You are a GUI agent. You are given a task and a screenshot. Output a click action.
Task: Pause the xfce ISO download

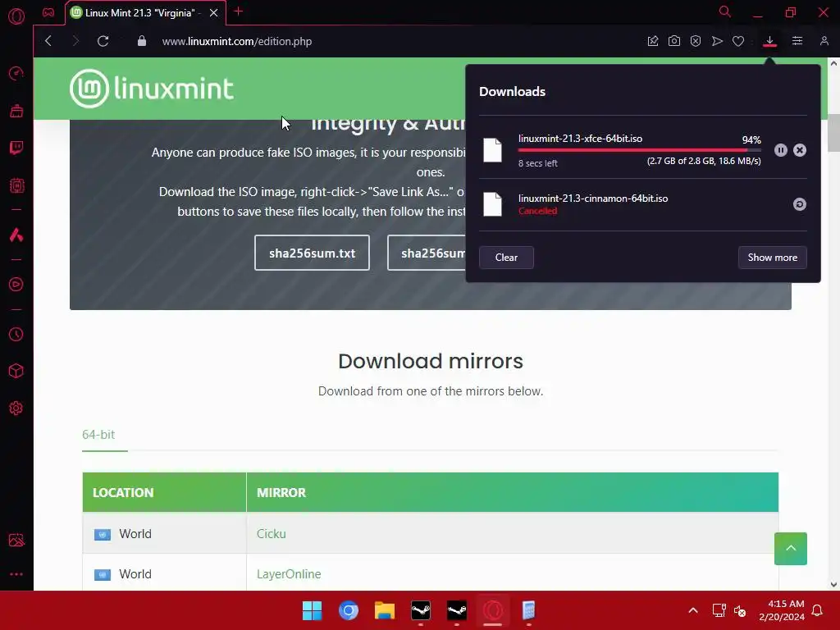pyautogui.click(x=781, y=151)
